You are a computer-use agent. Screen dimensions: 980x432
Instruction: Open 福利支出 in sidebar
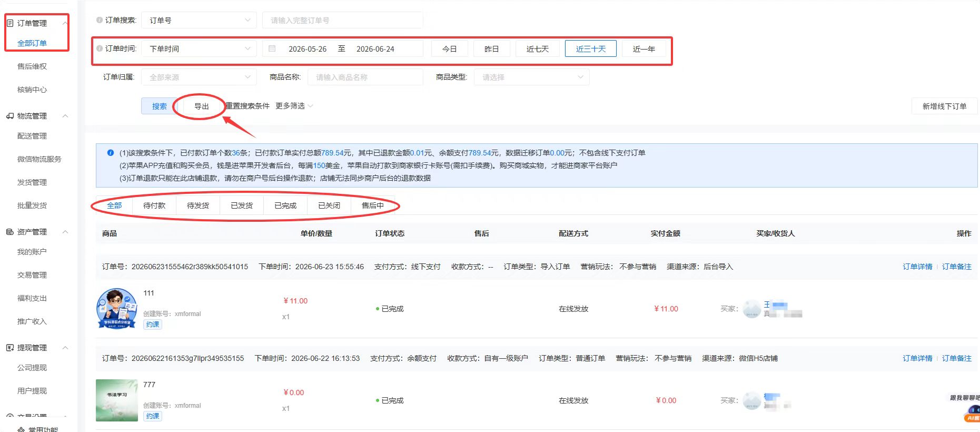coord(32,298)
